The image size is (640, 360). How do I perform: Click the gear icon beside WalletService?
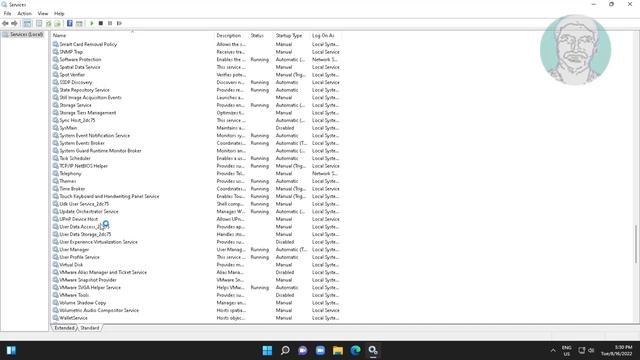click(x=56, y=318)
